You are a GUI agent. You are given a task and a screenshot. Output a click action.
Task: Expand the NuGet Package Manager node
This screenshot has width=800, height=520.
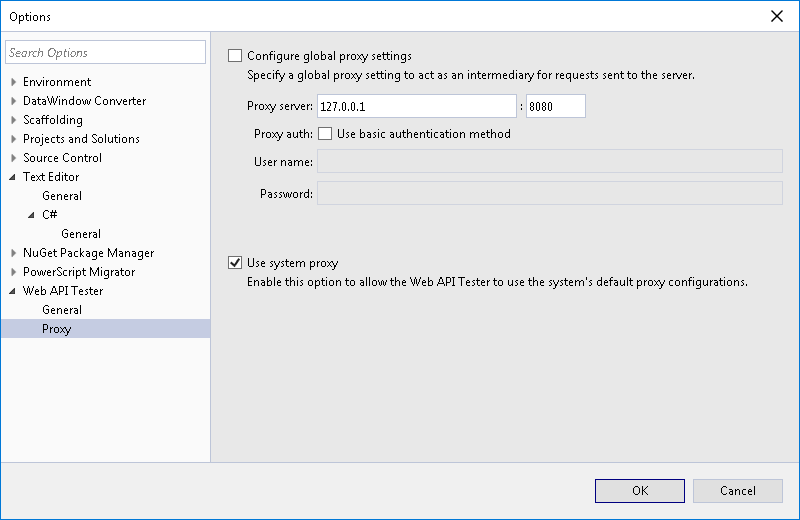click(13, 253)
